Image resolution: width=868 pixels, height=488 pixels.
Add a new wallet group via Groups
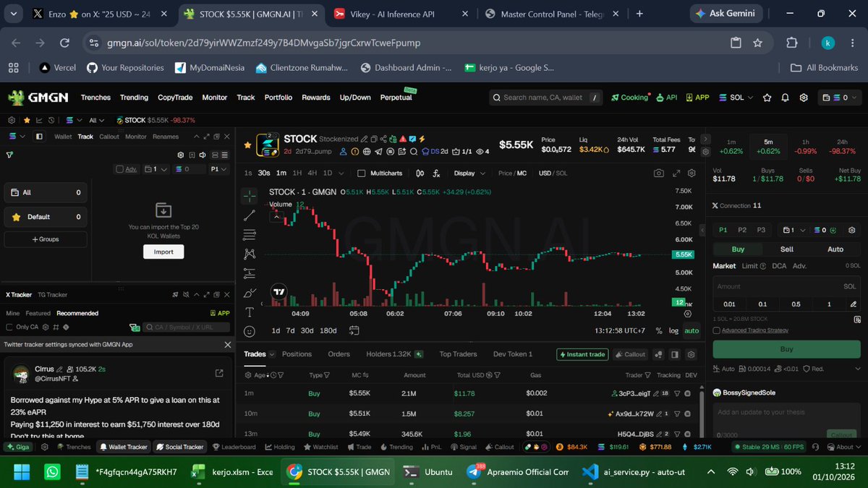[x=46, y=239]
